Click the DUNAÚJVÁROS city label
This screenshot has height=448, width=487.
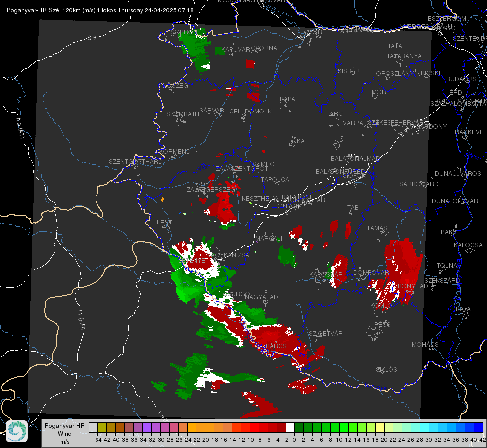coord(458,174)
